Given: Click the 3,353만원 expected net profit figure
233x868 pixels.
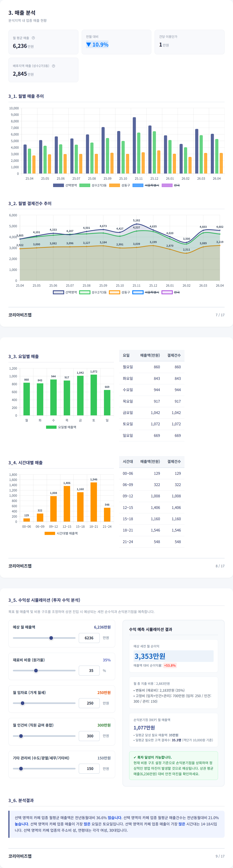Looking at the screenshot, I should (150, 656).
